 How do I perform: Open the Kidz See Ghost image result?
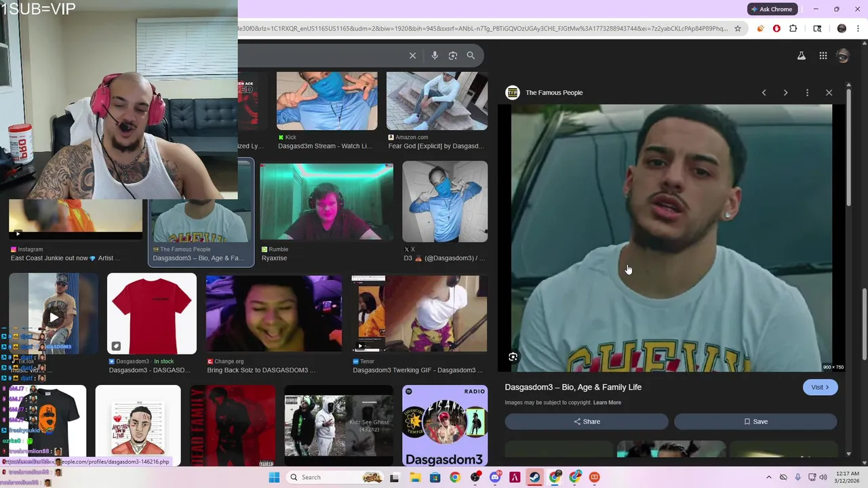338,426
